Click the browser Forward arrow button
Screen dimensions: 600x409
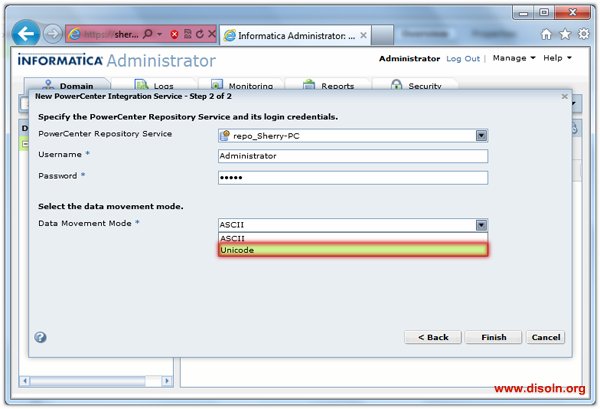pyautogui.click(x=52, y=34)
